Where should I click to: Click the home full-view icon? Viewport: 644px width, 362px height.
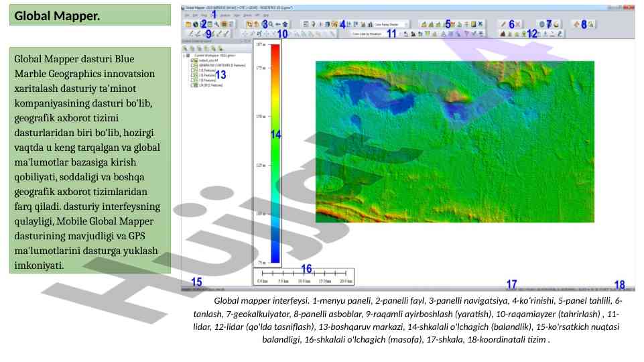[285, 24]
